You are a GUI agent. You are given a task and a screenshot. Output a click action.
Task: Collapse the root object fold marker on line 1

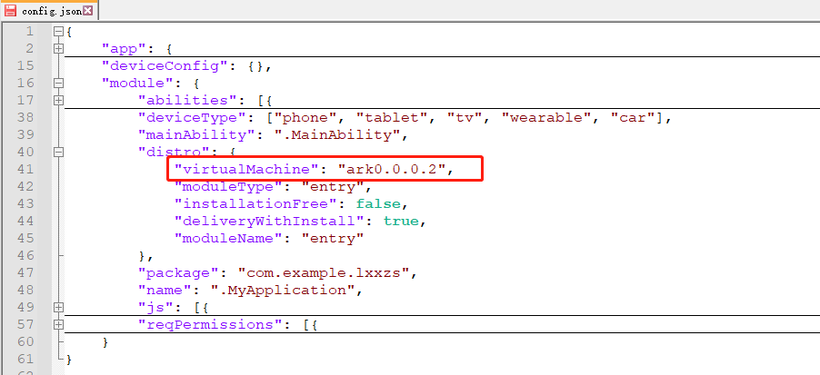[x=58, y=31]
